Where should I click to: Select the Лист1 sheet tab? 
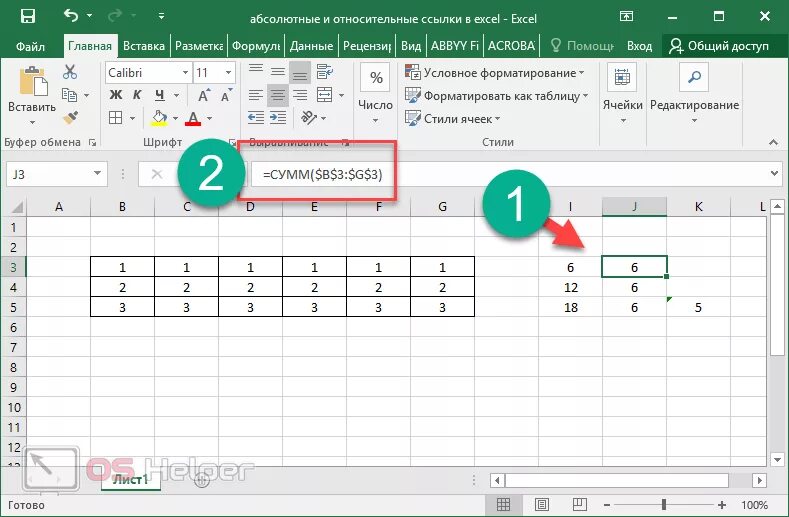point(130,479)
